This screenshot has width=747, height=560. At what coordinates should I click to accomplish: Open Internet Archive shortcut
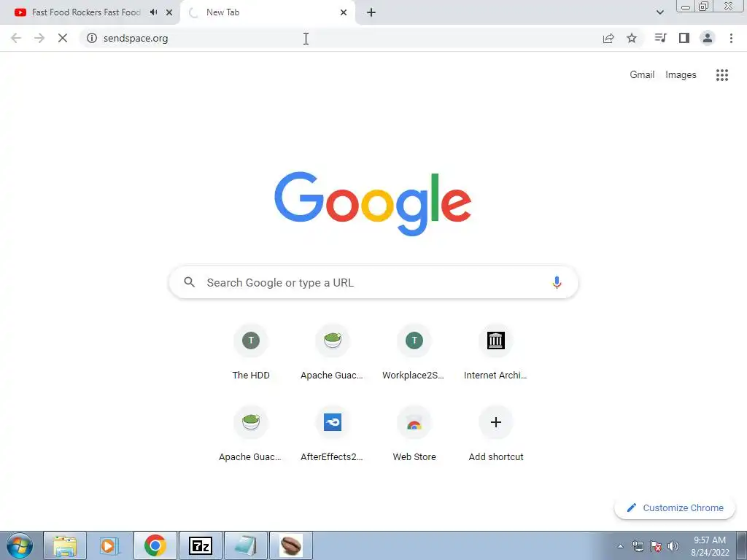pos(496,352)
